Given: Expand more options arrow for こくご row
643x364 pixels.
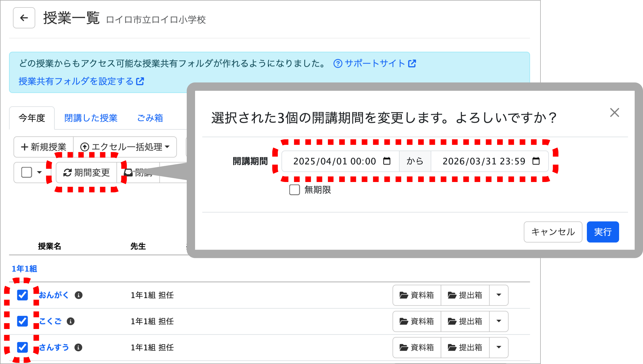Looking at the screenshot, I should click(x=499, y=321).
